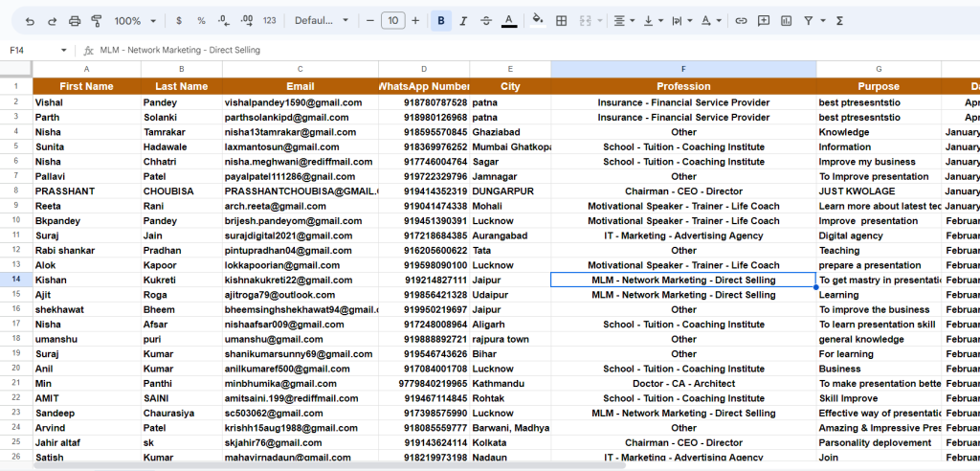Open text rotation dropdown
980x471 pixels.
click(711, 21)
